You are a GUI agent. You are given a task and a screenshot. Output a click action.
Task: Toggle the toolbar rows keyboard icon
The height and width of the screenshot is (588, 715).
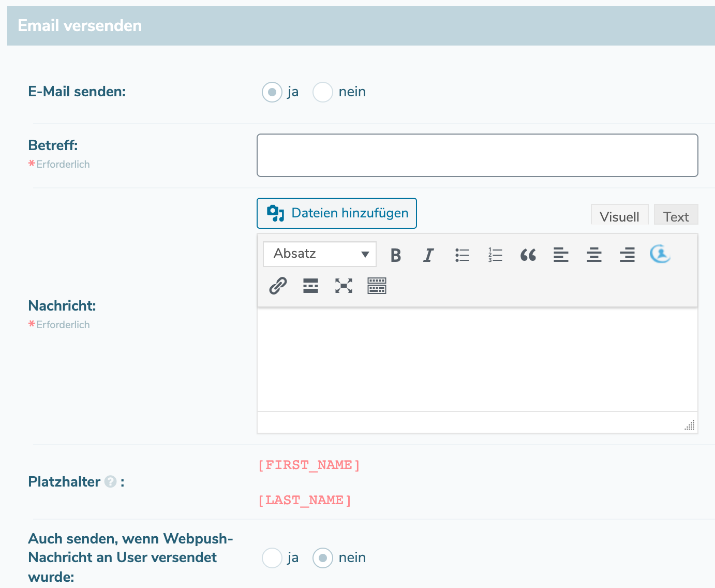(x=377, y=286)
